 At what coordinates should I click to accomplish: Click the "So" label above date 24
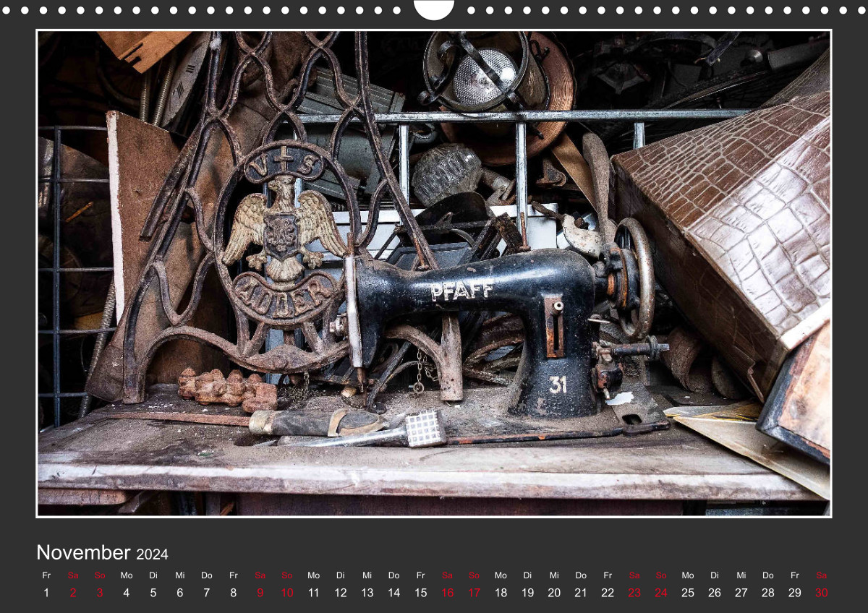(661, 575)
